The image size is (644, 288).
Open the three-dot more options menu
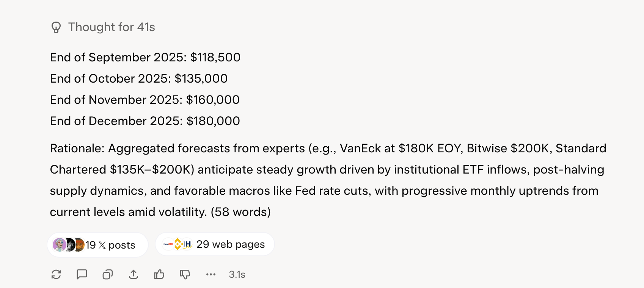click(211, 274)
